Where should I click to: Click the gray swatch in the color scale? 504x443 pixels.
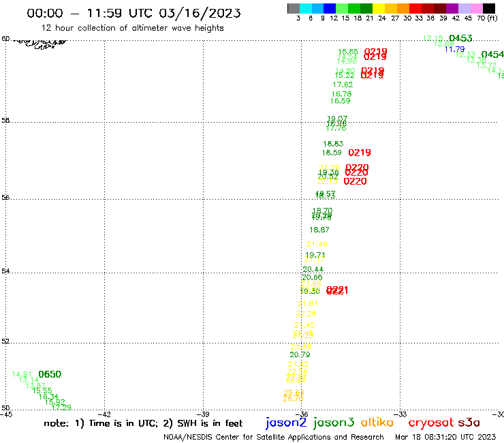point(294,8)
